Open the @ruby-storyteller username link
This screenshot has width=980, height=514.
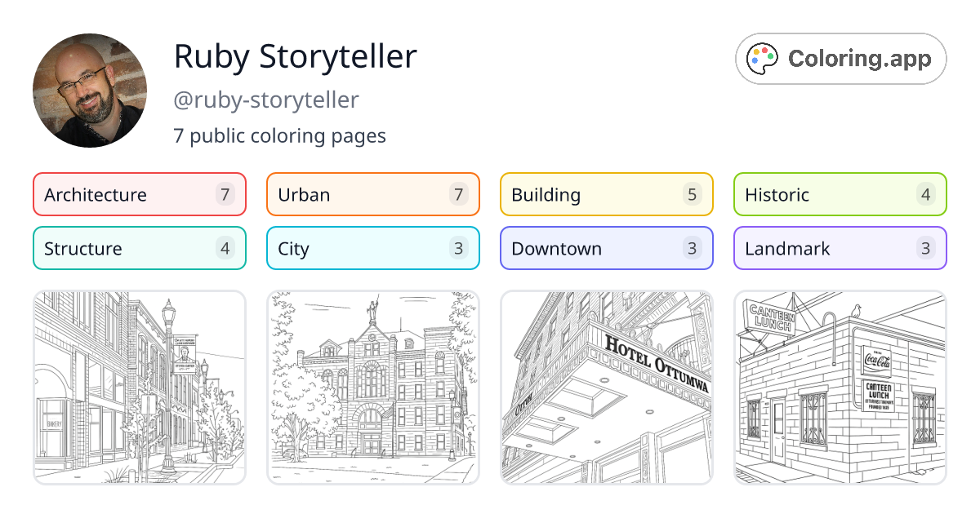265,100
